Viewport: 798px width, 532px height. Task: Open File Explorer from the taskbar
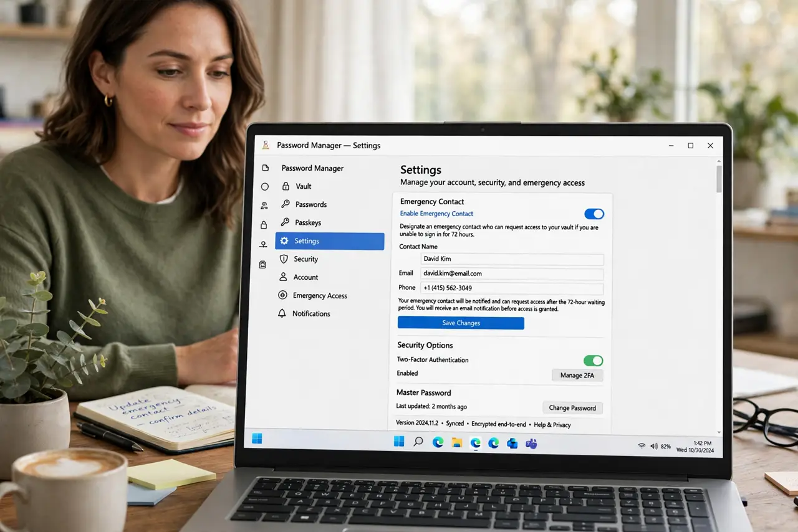(456, 442)
